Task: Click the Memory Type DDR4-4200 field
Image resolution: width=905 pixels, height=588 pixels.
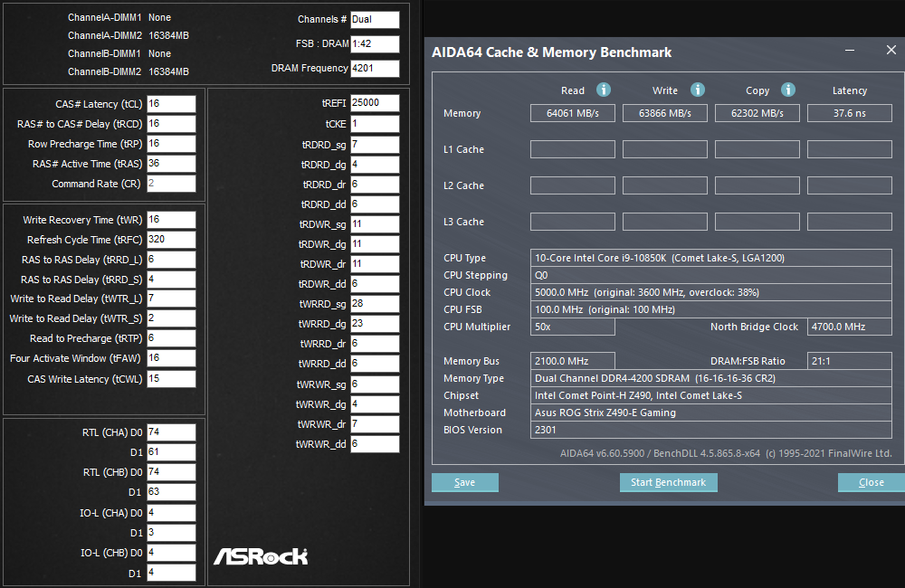Action: point(711,378)
